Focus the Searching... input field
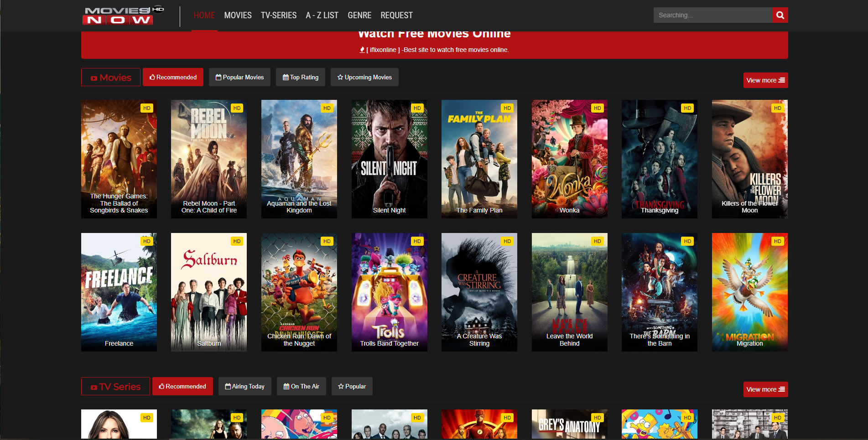This screenshot has height=440, width=868. (x=712, y=15)
